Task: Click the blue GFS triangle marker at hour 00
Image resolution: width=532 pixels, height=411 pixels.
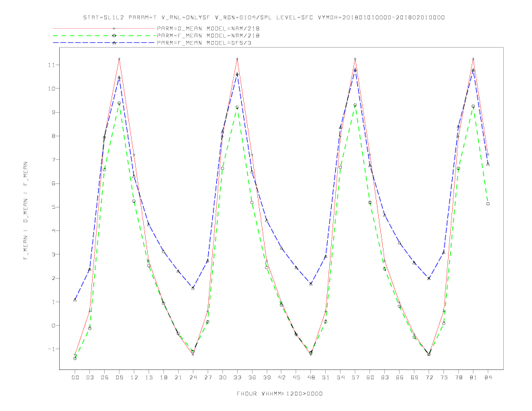Action: pyautogui.click(x=75, y=300)
